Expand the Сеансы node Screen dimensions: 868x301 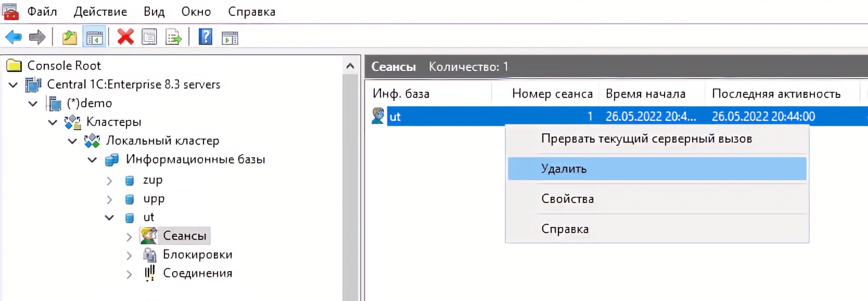click(129, 236)
